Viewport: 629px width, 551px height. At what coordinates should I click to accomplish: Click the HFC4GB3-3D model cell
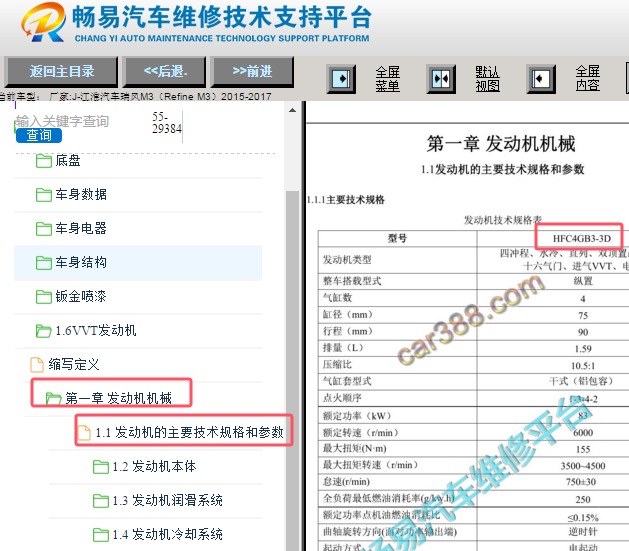click(x=581, y=239)
